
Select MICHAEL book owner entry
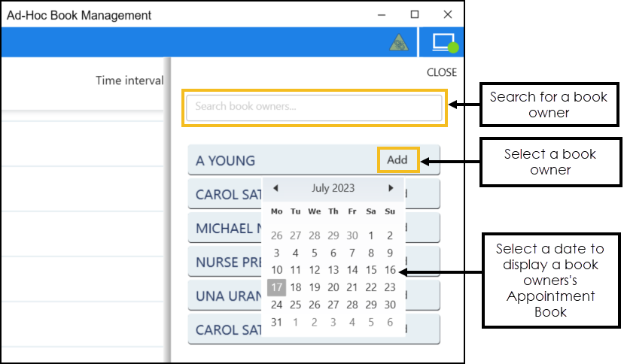coord(225,228)
